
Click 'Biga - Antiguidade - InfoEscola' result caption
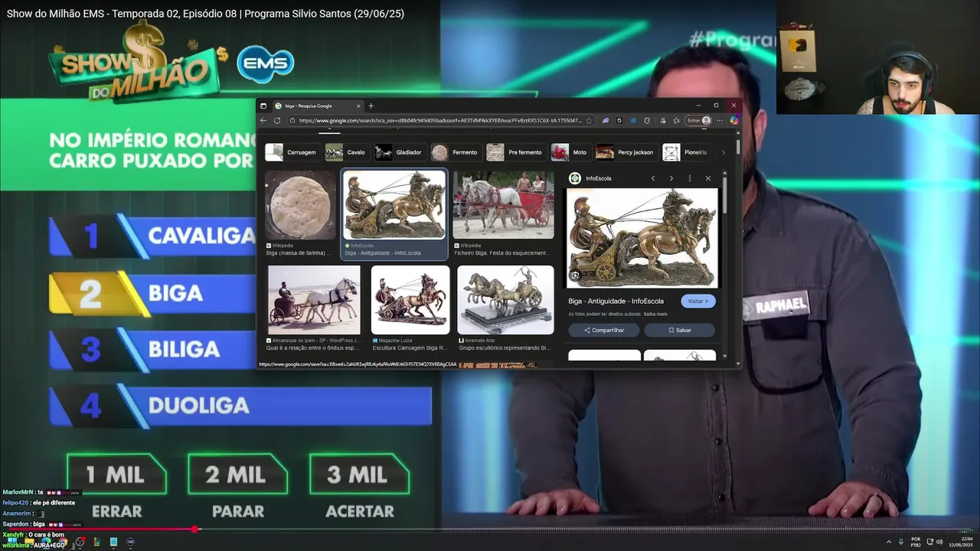(382, 253)
